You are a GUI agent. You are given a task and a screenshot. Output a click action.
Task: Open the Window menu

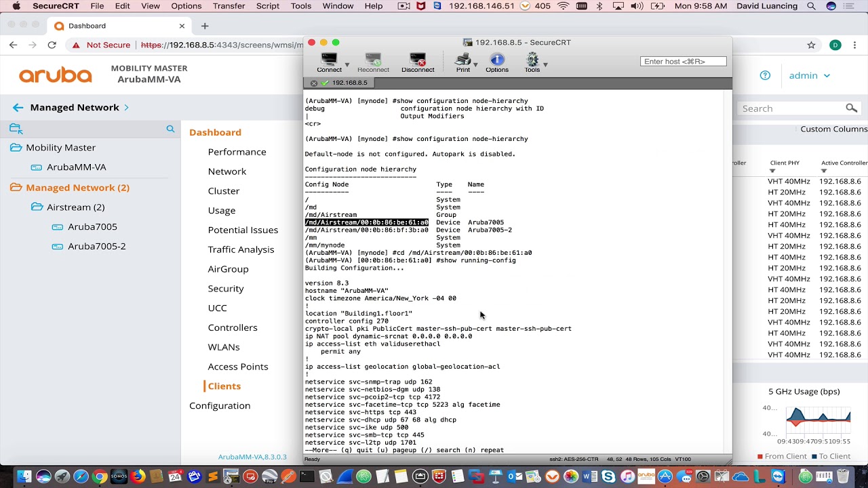coord(338,6)
